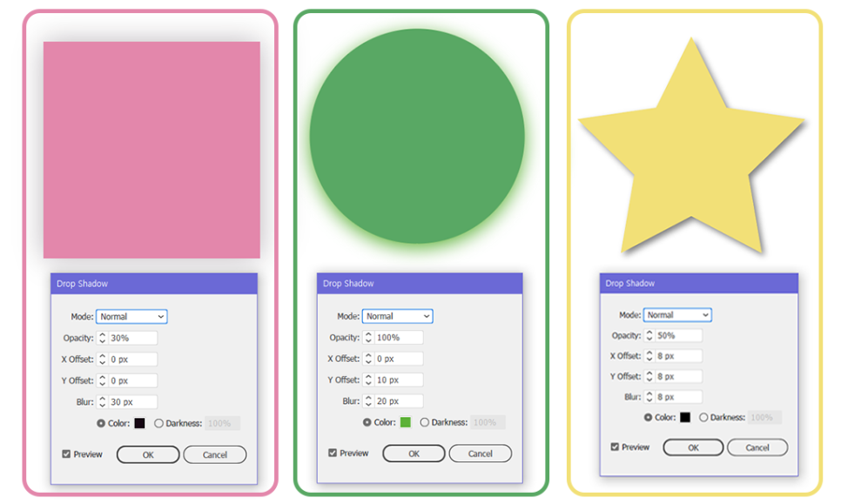Adjust Blur stepper in green circle dialog
The image size is (841, 504).
[368, 400]
